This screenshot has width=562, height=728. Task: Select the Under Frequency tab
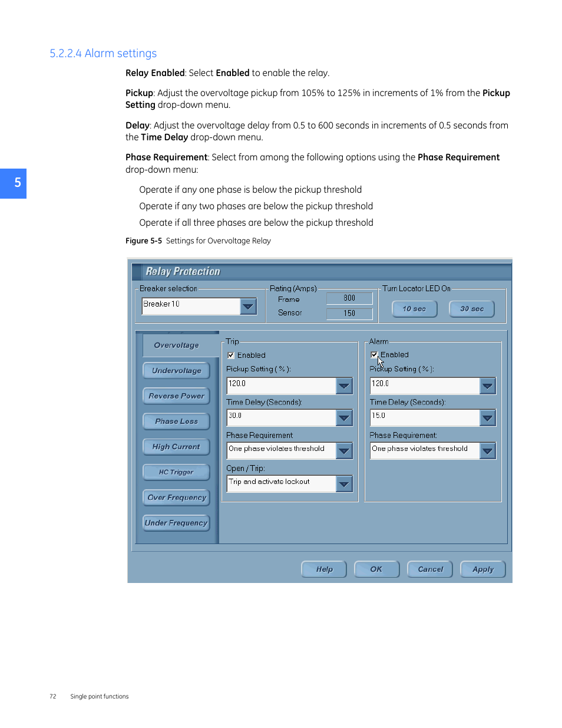click(177, 523)
